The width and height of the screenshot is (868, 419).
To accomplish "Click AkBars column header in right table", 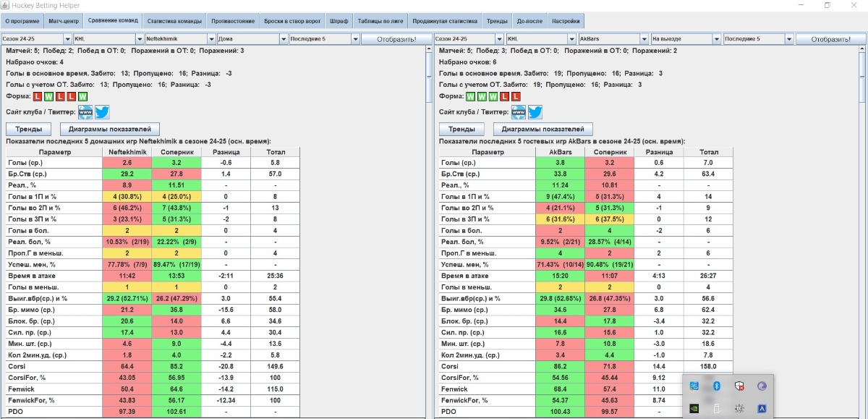I will point(561,153).
